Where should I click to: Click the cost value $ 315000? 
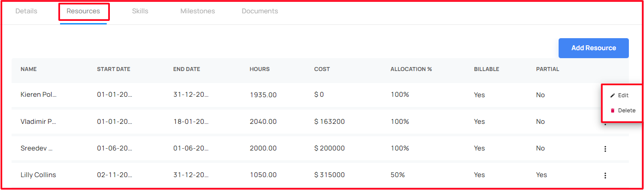[329, 175]
